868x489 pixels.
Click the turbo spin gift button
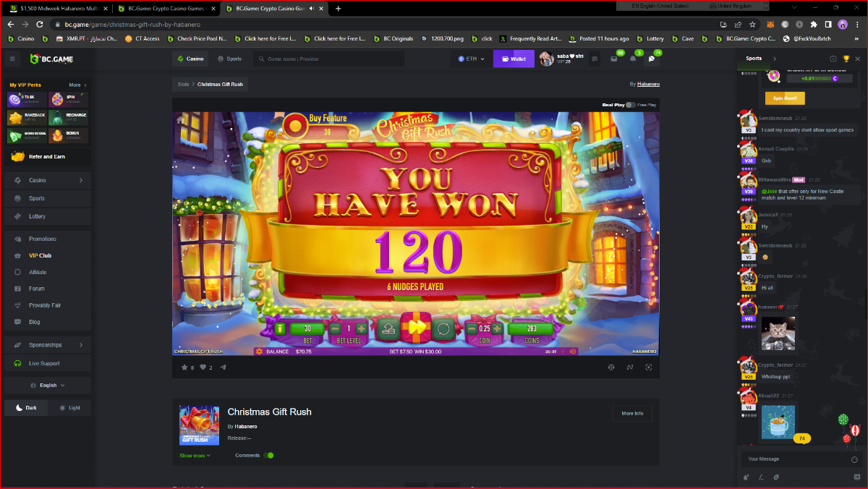[x=415, y=328]
